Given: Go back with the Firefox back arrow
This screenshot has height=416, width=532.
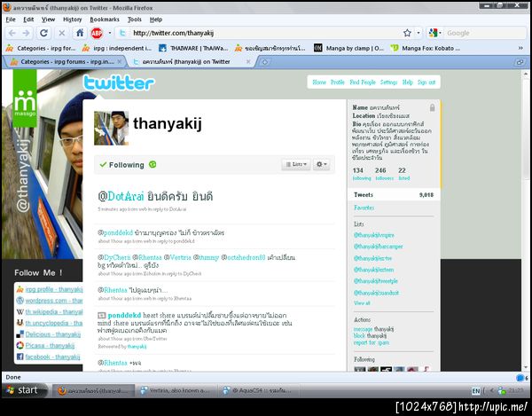Looking at the screenshot, I should tap(12, 33).
